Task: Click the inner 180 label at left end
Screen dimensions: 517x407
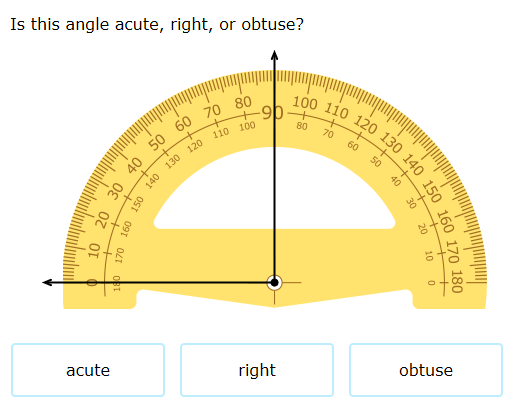Action: [117, 283]
